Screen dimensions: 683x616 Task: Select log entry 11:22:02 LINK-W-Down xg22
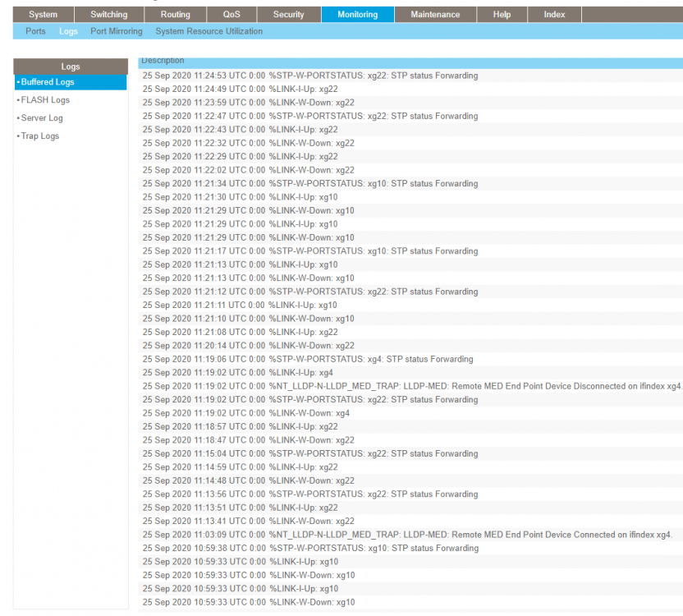tap(410, 170)
